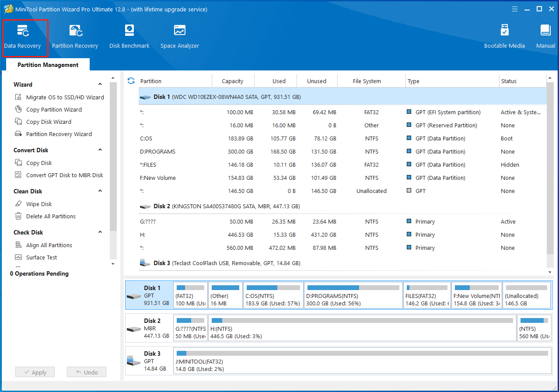This screenshot has width=559, height=392.
Task: Open the Manual
Action: (545, 37)
